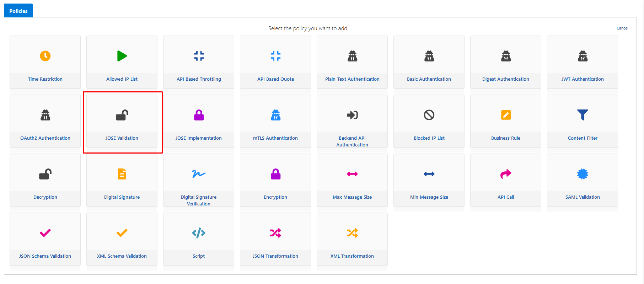Select the green play Allowed IP List icon
The image size is (644, 284).
pyautogui.click(x=122, y=56)
